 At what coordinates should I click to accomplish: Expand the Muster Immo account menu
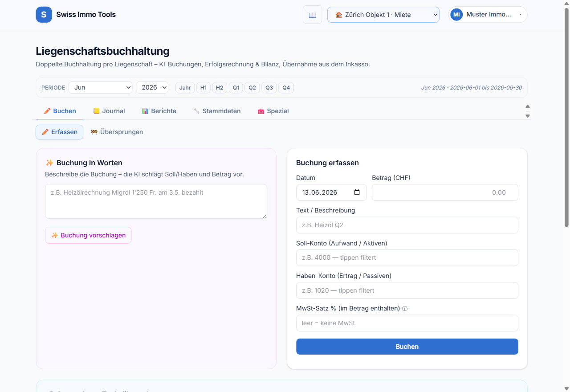point(488,15)
